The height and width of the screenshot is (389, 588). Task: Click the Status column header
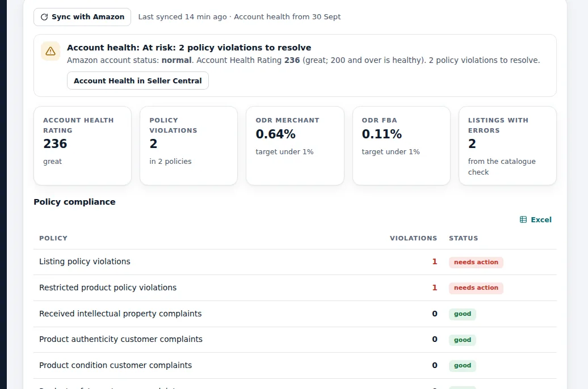464,238
